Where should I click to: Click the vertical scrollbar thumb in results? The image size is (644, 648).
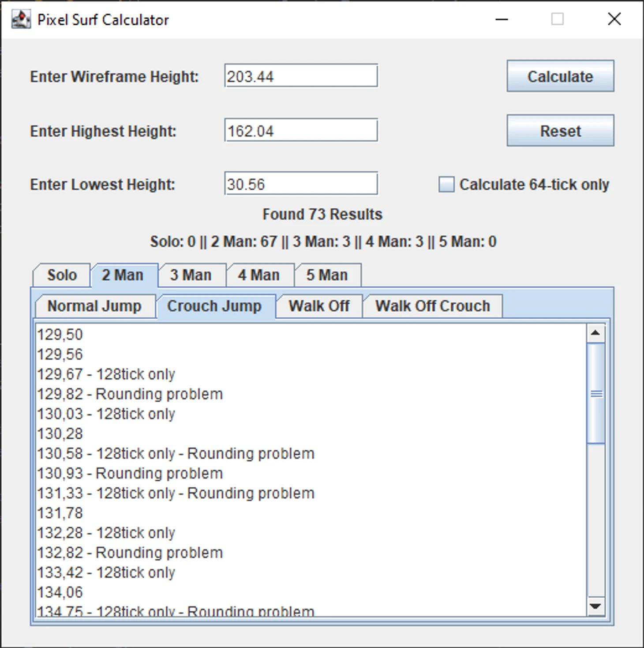coord(596,393)
